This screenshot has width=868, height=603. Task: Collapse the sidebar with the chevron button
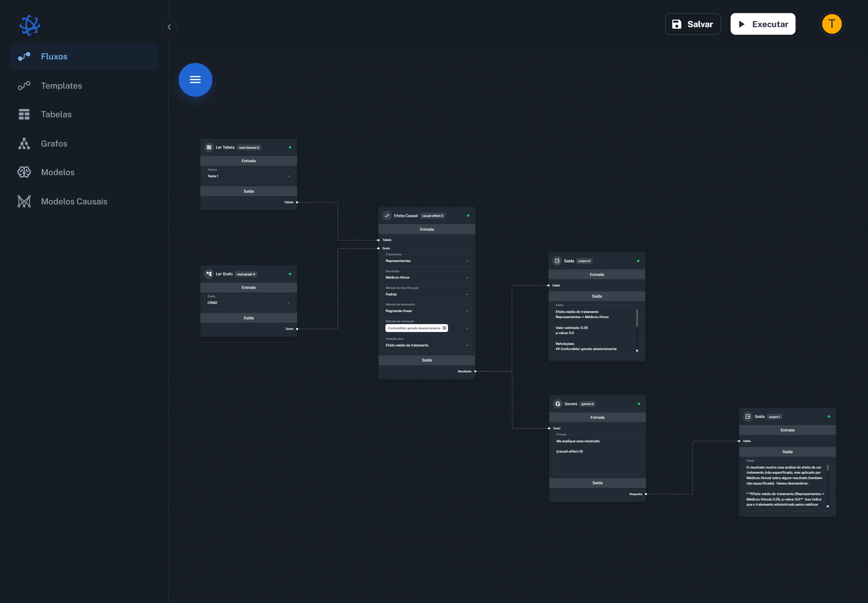169,27
